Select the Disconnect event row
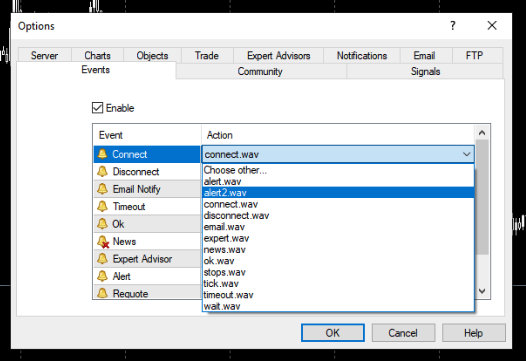This screenshot has width=526, height=361. click(x=147, y=171)
